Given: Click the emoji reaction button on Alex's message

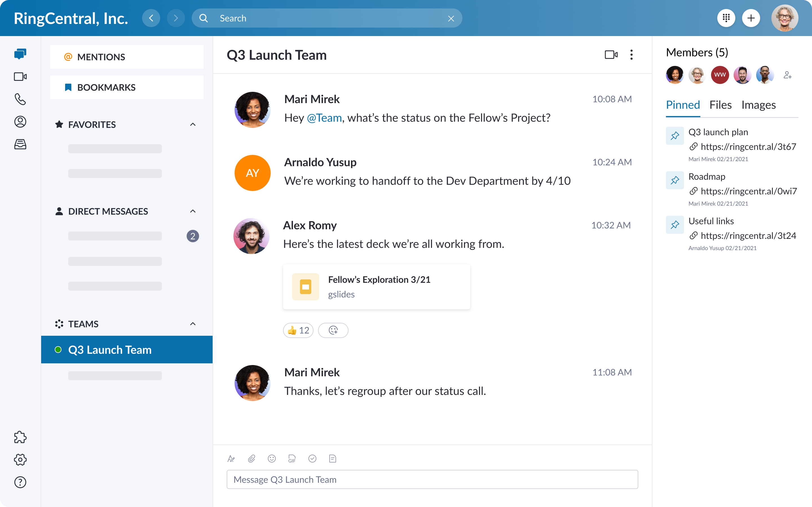Looking at the screenshot, I should click(333, 330).
